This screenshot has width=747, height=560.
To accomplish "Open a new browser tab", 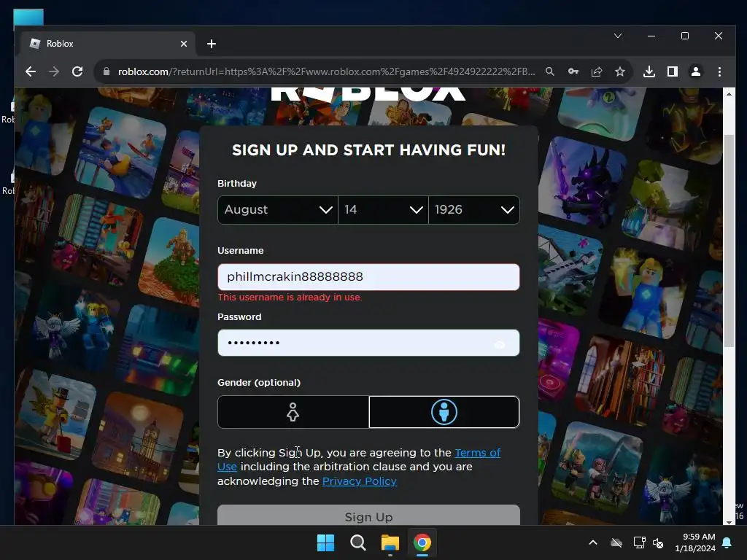I will (212, 44).
